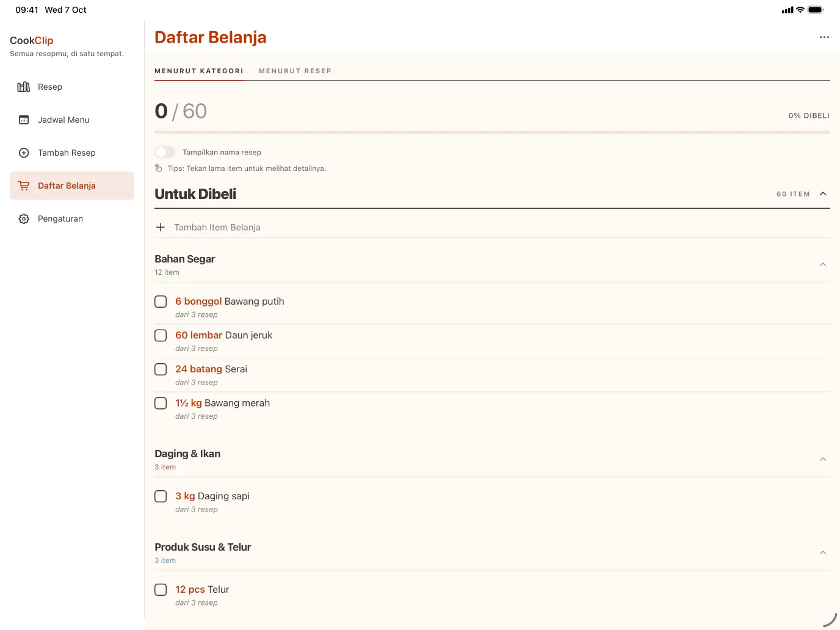
Task: Click the "60 ITEM" count label
Action: (793, 194)
